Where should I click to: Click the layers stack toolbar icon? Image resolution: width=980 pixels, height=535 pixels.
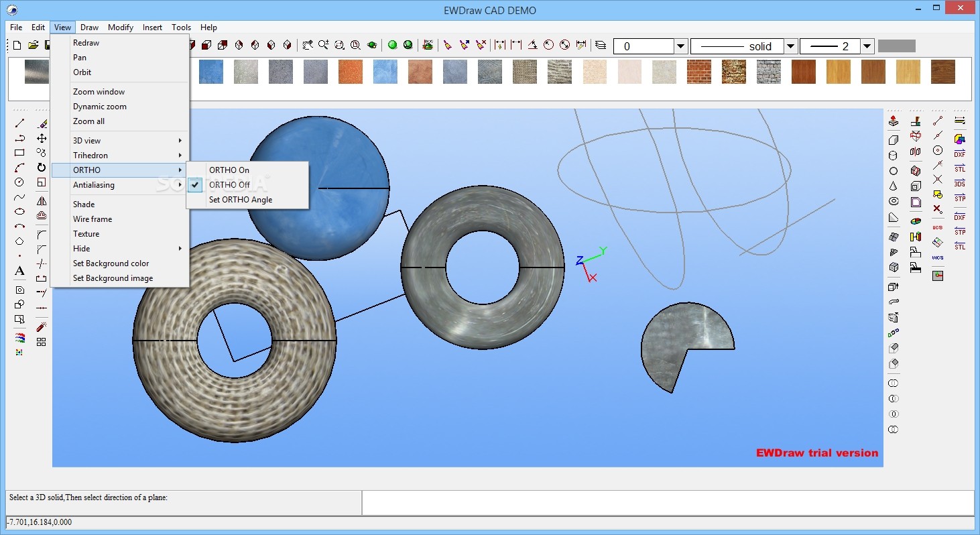[601, 45]
